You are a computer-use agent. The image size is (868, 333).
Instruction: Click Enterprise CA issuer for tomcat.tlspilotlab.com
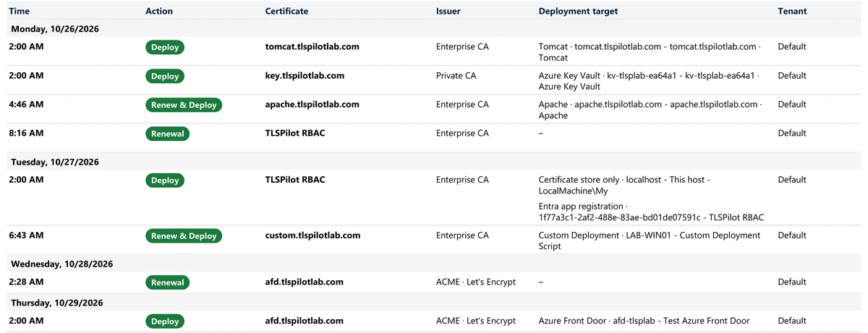click(462, 47)
